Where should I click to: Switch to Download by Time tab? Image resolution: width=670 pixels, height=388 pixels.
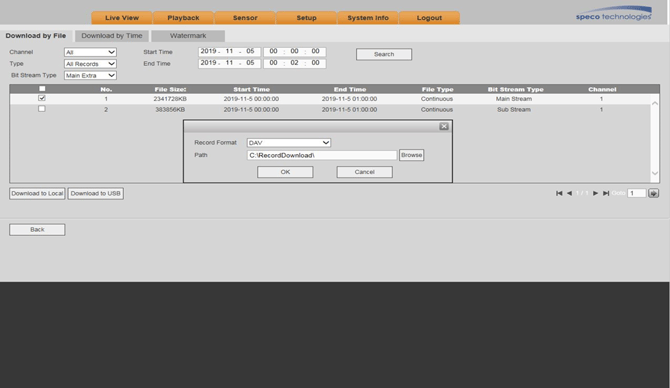(x=112, y=36)
